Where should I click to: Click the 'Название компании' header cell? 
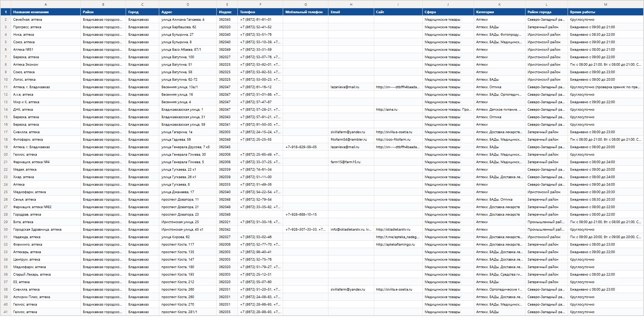pyautogui.click(x=46, y=12)
